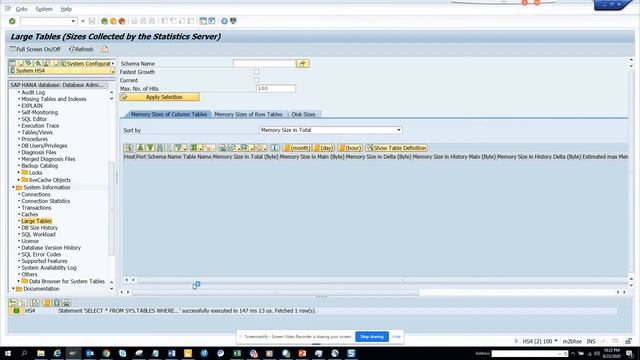
Task: Click the Schema Name input field
Action: click(x=264, y=64)
